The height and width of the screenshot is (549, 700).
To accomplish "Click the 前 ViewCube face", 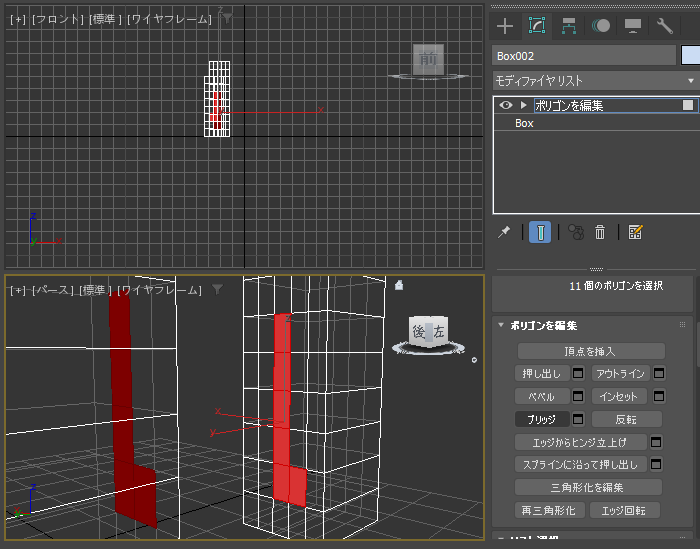I will coord(428,59).
